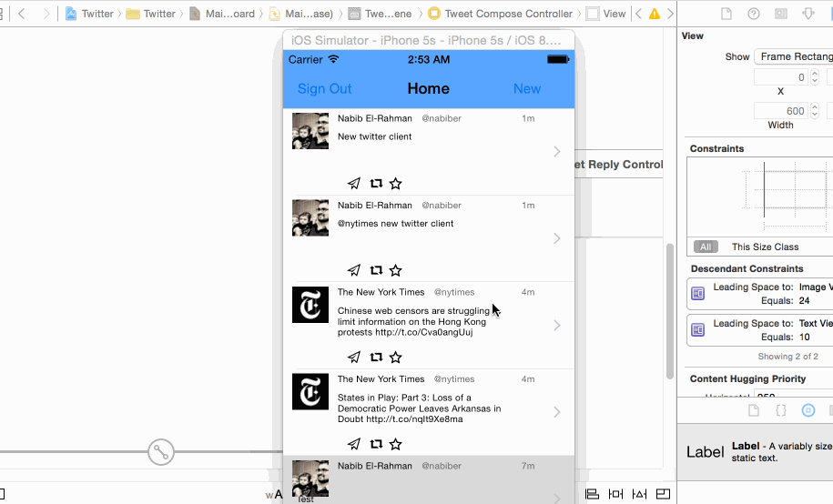This screenshot has height=504, width=833.
Task: Select the All constraints filter
Action: coord(706,247)
